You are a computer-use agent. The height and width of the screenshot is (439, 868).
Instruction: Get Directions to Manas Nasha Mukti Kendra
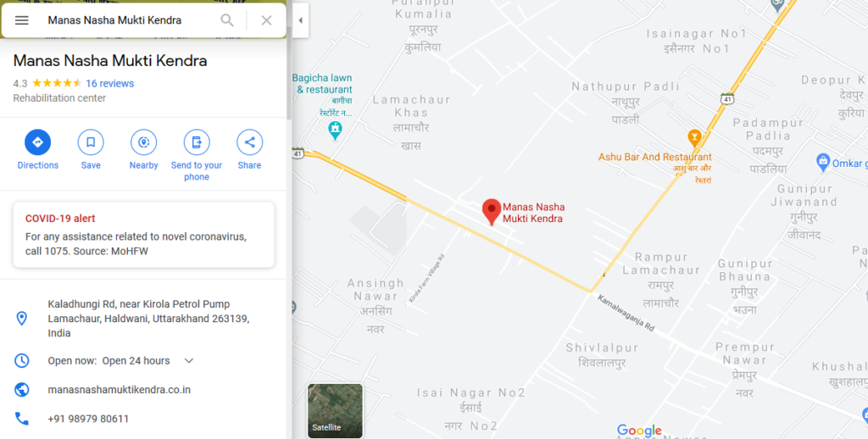37,142
